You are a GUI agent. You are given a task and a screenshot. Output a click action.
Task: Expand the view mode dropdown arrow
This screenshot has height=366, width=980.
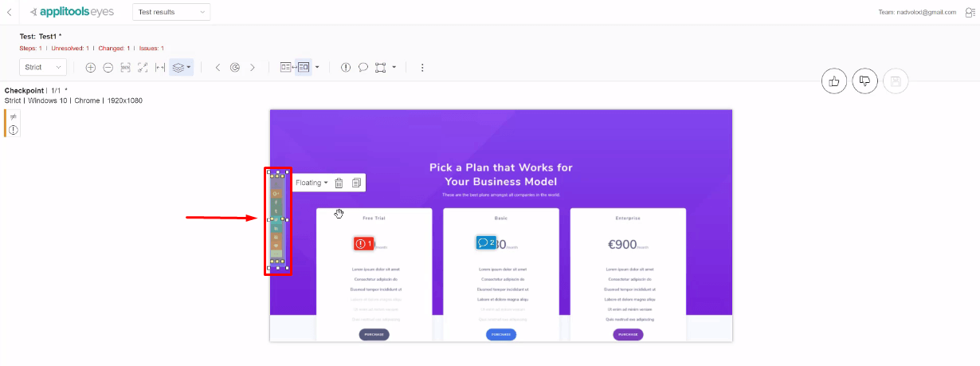(x=317, y=68)
